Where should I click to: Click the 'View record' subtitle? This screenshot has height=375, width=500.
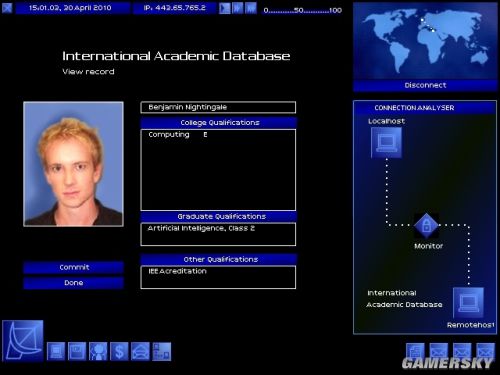[x=88, y=72]
